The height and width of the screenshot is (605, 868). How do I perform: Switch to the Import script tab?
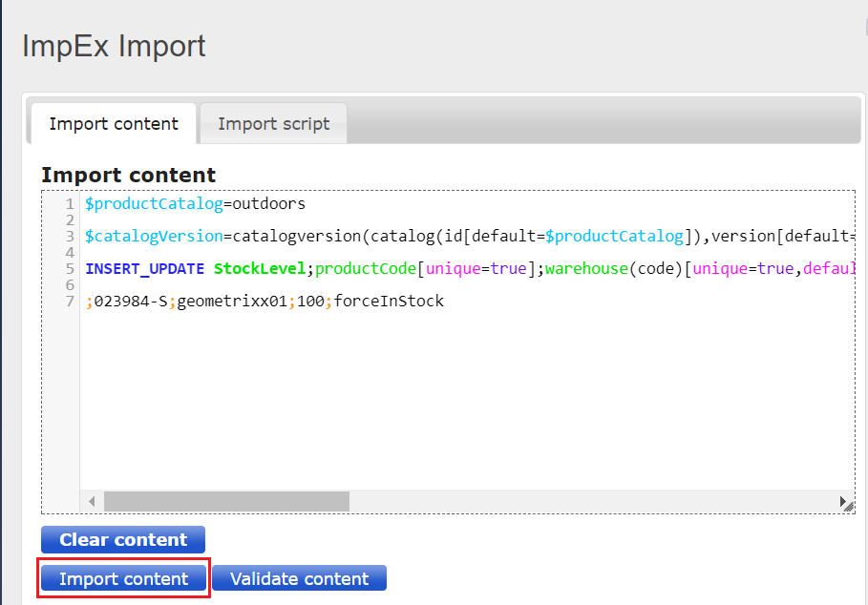pos(273,123)
